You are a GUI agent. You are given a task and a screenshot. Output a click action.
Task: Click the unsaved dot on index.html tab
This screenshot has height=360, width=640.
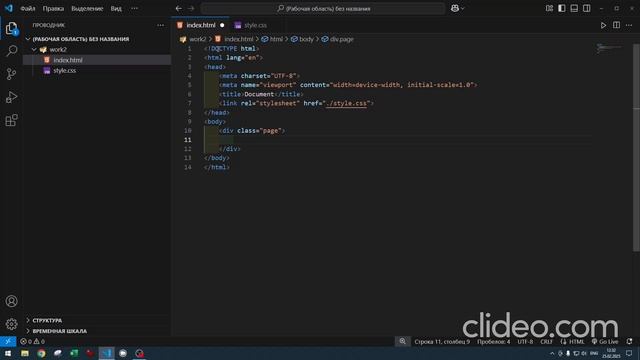pyautogui.click(x=222, y=25)
